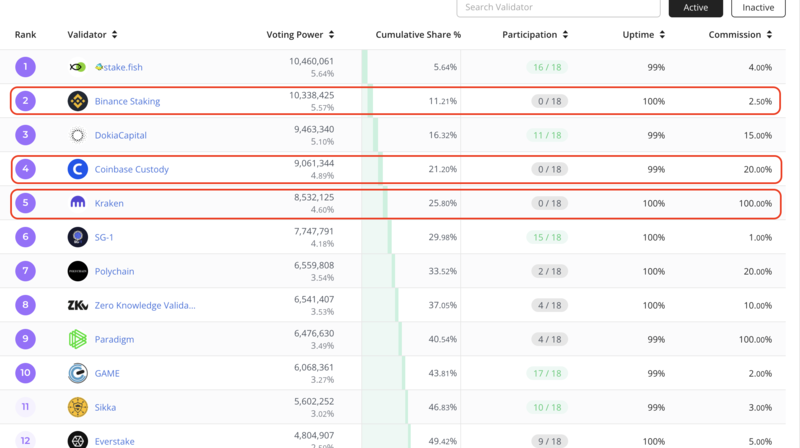Click the Coinbase Custody logo icon

[x=78, y=169]
